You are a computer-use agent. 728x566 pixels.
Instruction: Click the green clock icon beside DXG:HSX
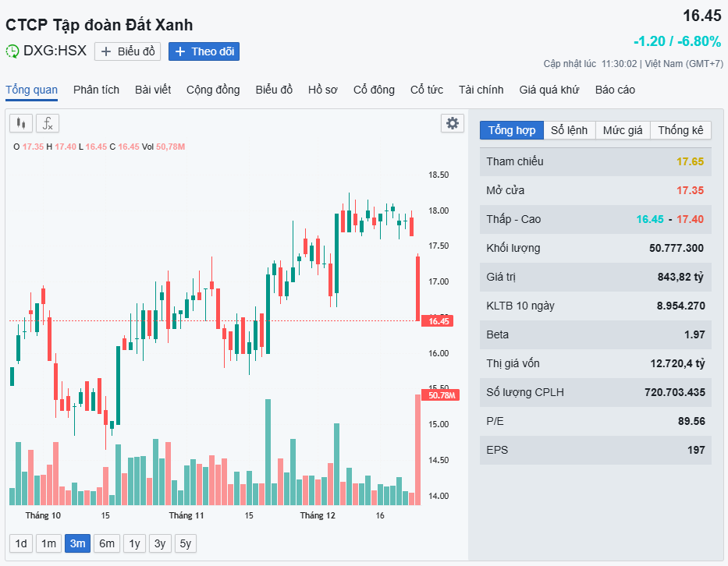pos(12,51)
